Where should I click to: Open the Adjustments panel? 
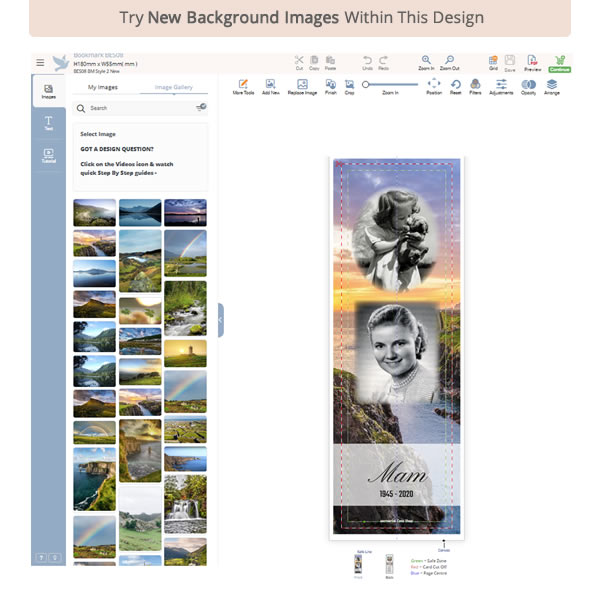tap(501, 87)
